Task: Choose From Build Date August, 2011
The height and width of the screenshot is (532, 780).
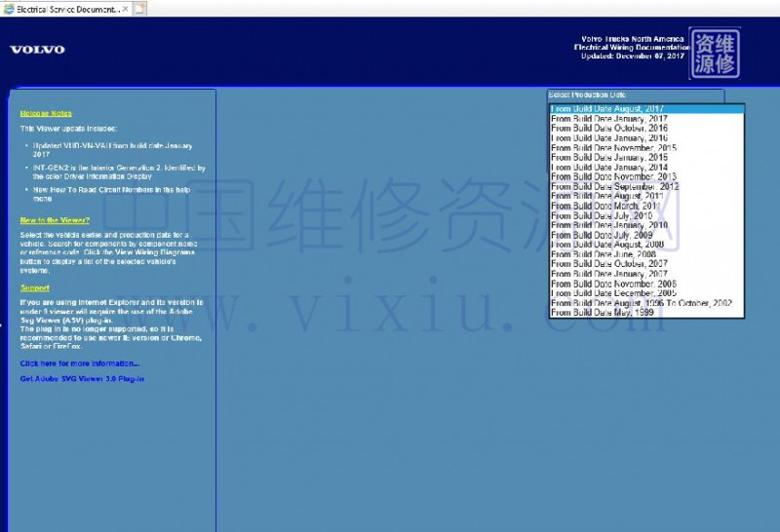Action: coord(646,197)
